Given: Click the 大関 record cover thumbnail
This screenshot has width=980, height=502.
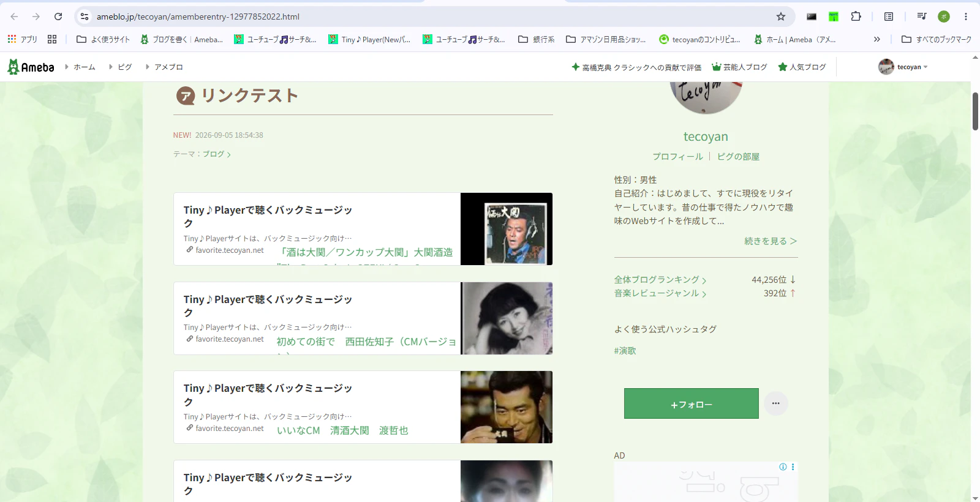Looking at the screenshot, I should tap(507, 229).
